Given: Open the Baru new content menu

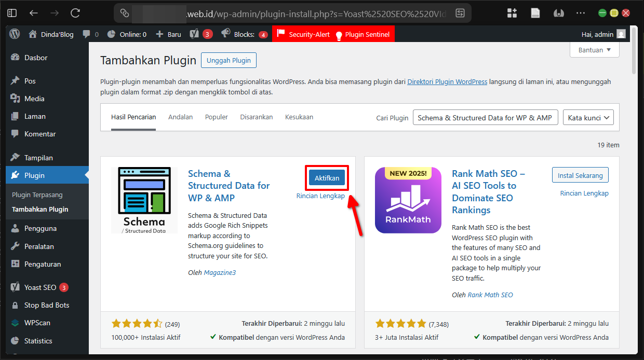Looking at the screenshot, I should pyautogui.click(x=169, y=34).
